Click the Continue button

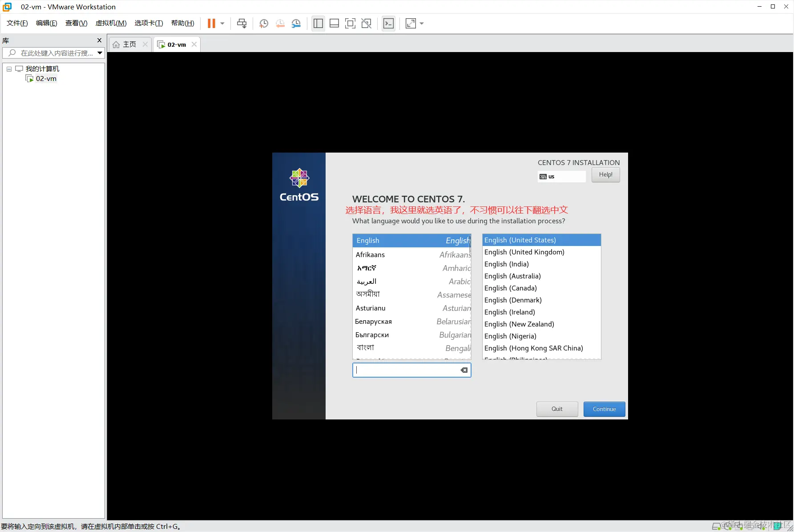[604, 409]
